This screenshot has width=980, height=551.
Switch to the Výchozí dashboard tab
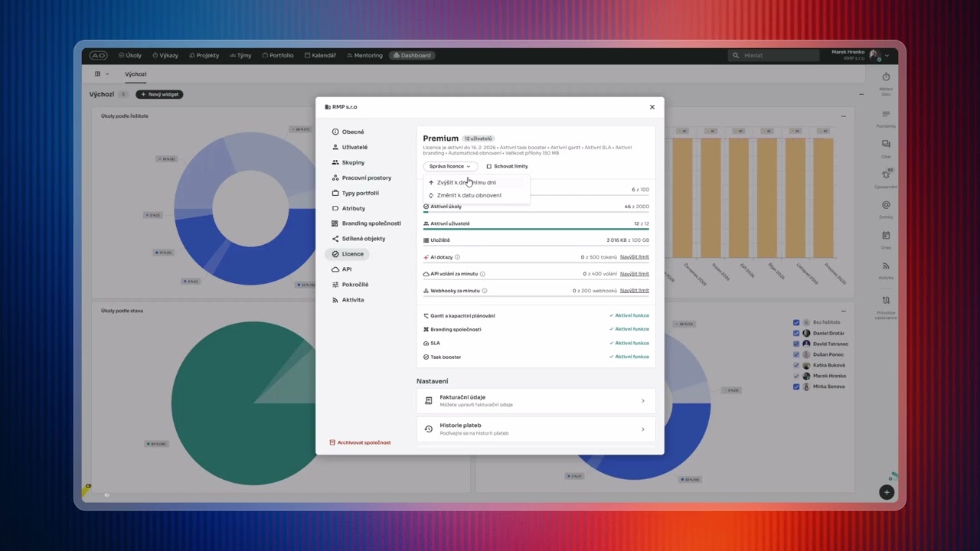(136, 74)
